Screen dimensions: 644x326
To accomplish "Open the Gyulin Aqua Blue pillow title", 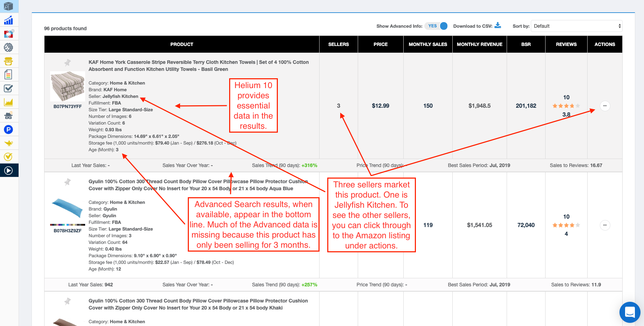I will click(x=198, y=185).
